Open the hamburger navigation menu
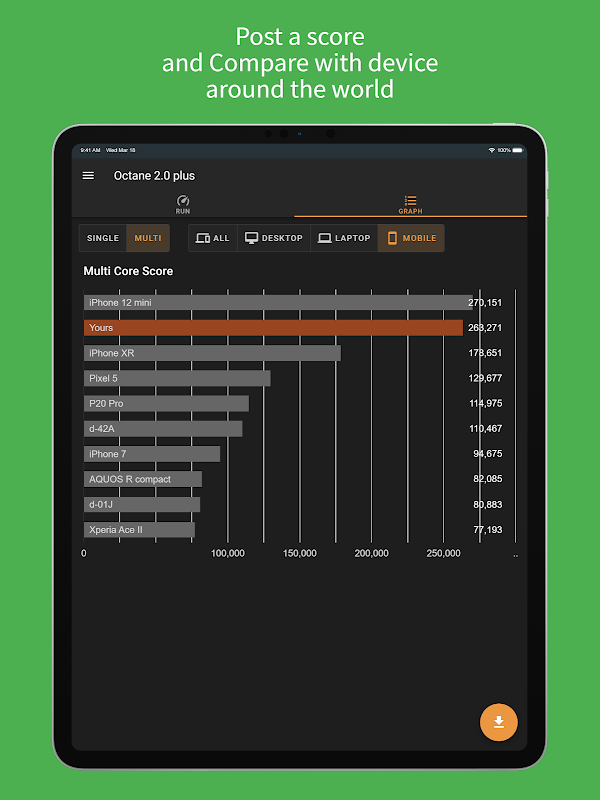 tap(88, 176)
